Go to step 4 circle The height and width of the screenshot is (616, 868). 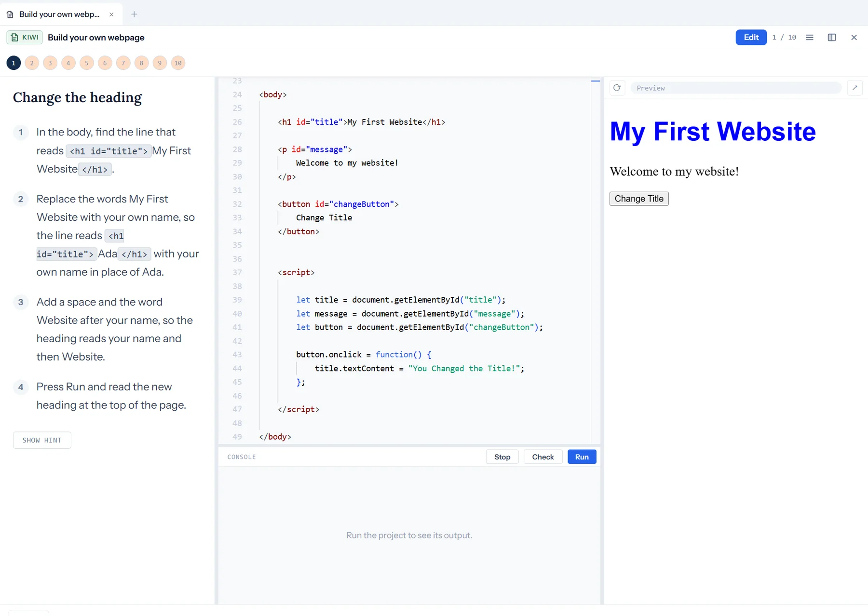(68, 63)
